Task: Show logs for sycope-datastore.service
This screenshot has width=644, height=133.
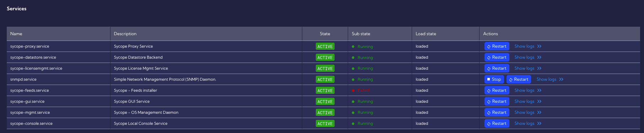Action: 524,57
